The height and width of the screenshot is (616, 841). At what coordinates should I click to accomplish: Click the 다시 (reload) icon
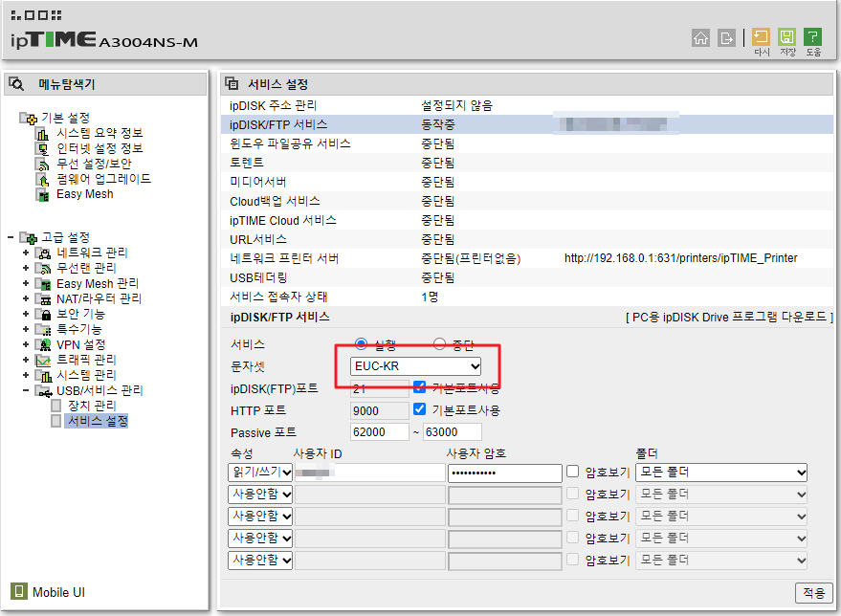click(761, 37)
